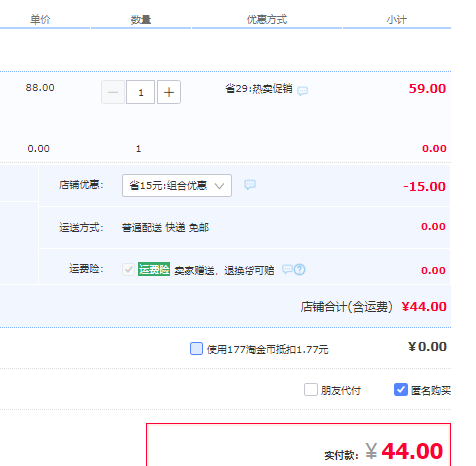476x466 pixels.
Task: Enable 使用177淘金币抵扣1.77元 checkbox
Action: 196,349
